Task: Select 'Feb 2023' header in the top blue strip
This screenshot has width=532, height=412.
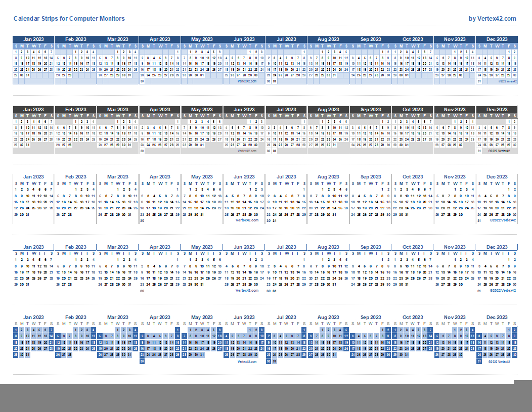Action: point(76,39)
